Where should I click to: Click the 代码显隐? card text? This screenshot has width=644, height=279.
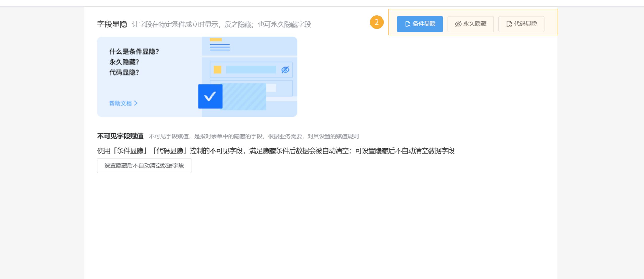click(124, 72)
